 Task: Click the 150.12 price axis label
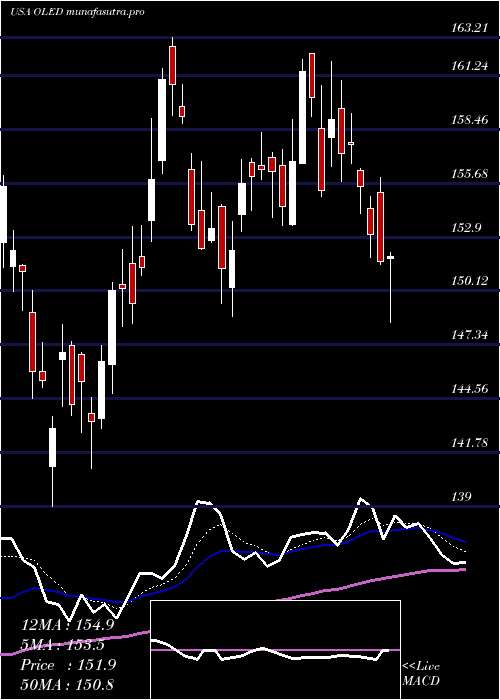[468, 281]
